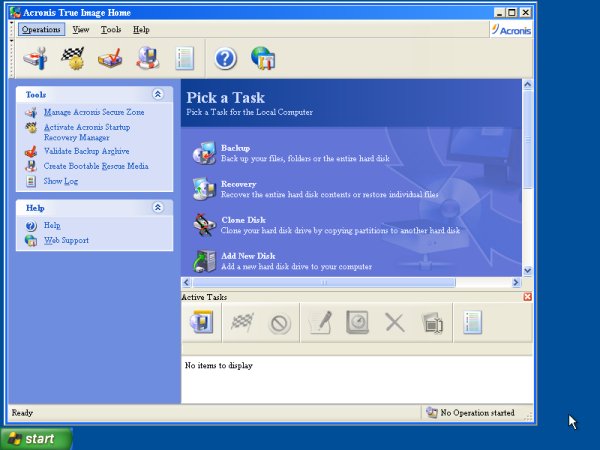Maximize the Acronis True Image window
The image size is (600, 450).
[512, 13]
